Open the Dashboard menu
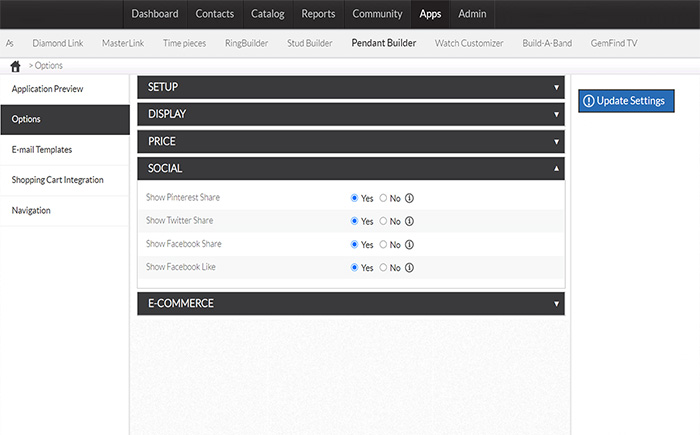 (x=155, y=14)
